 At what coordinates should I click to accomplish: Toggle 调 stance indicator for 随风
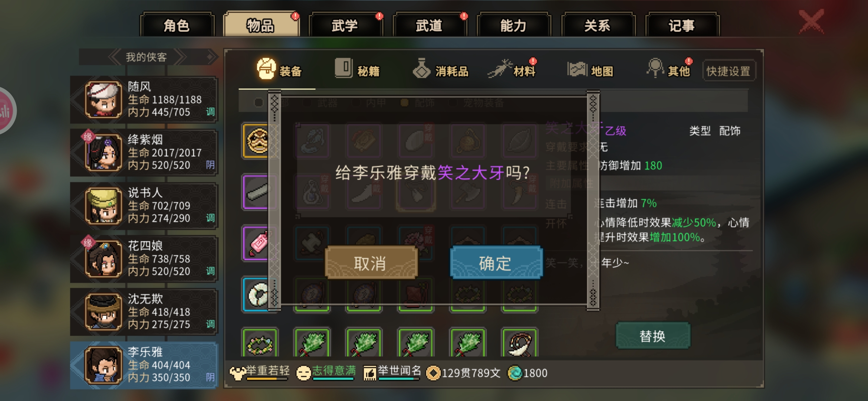pyautogui.click(x=210, y=112)
